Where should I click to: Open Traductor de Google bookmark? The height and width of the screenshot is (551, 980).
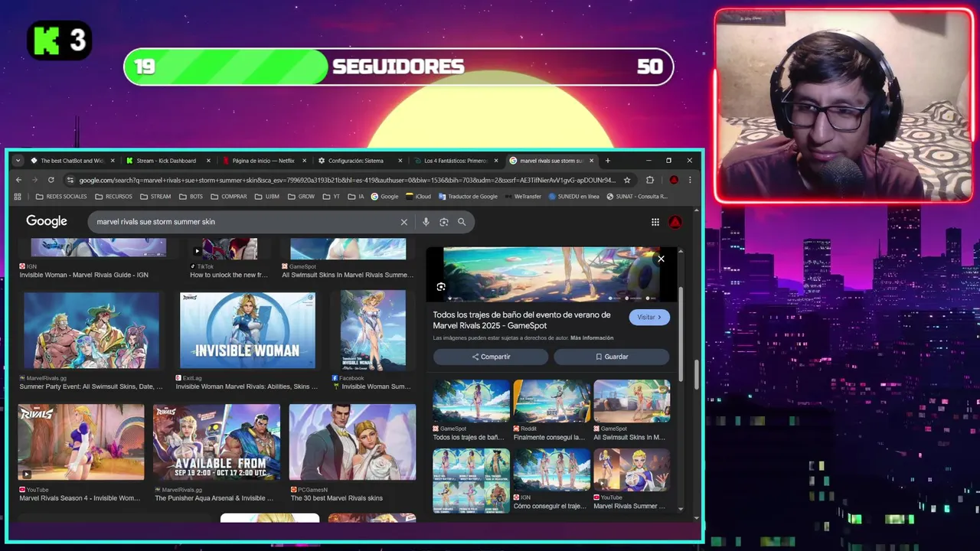(469, 197)
